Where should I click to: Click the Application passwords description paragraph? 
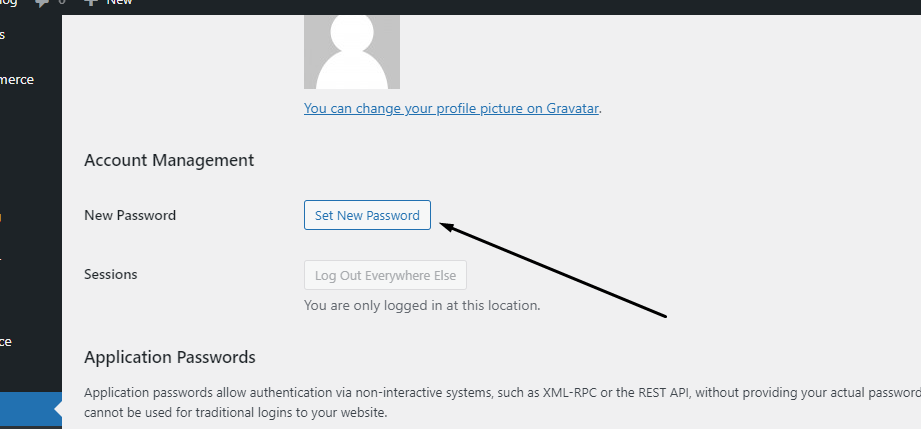coord(502,403)
